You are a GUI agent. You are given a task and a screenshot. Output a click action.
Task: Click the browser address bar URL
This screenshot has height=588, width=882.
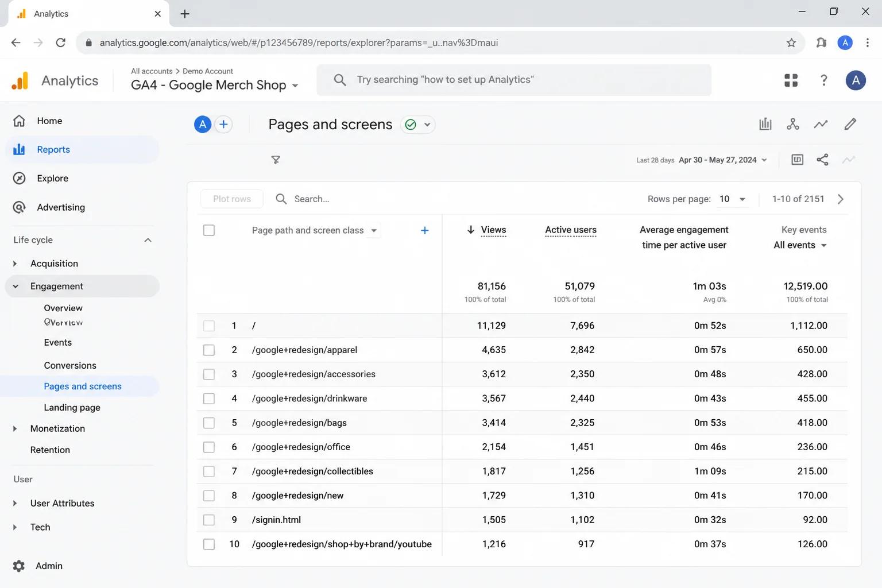299,42
